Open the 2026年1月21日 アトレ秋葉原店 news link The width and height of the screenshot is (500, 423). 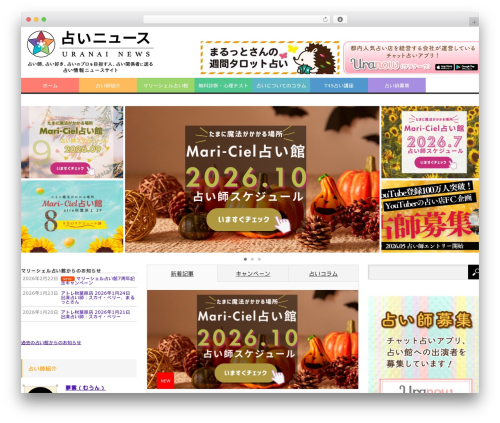95,314
